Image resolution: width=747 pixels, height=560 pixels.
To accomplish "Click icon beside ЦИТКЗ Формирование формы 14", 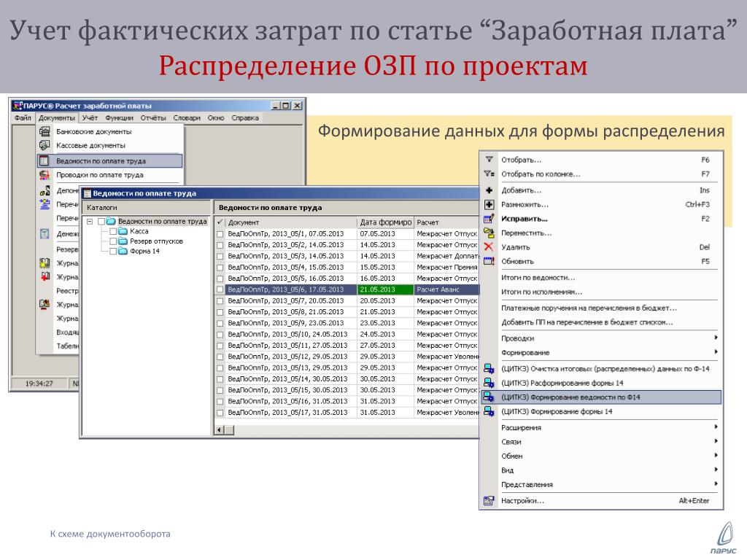I will coord(489,411).
